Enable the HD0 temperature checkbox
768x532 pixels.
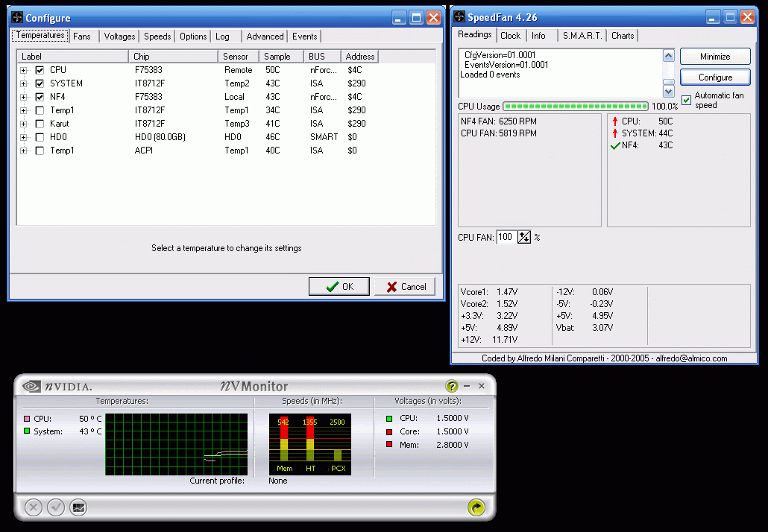pyautogui.click(x=40, y=137)
